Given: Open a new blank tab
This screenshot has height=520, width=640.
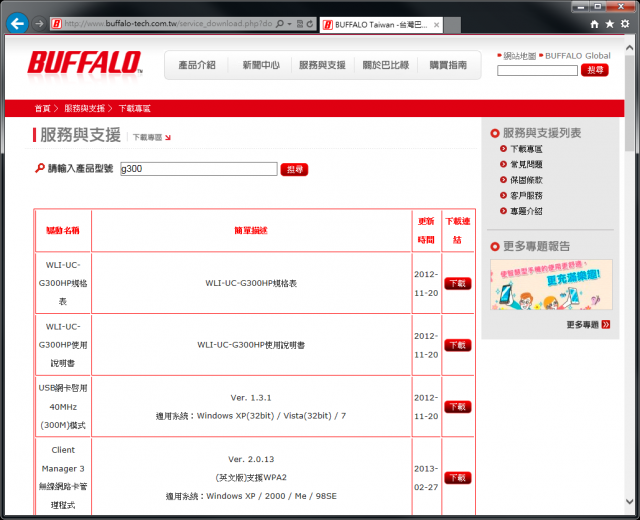Looking at the screenshot, I should coord(452,25).
